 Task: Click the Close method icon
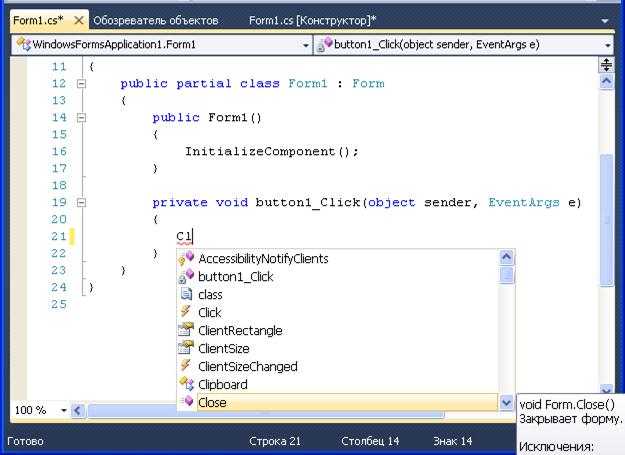(x=187, y=402)
